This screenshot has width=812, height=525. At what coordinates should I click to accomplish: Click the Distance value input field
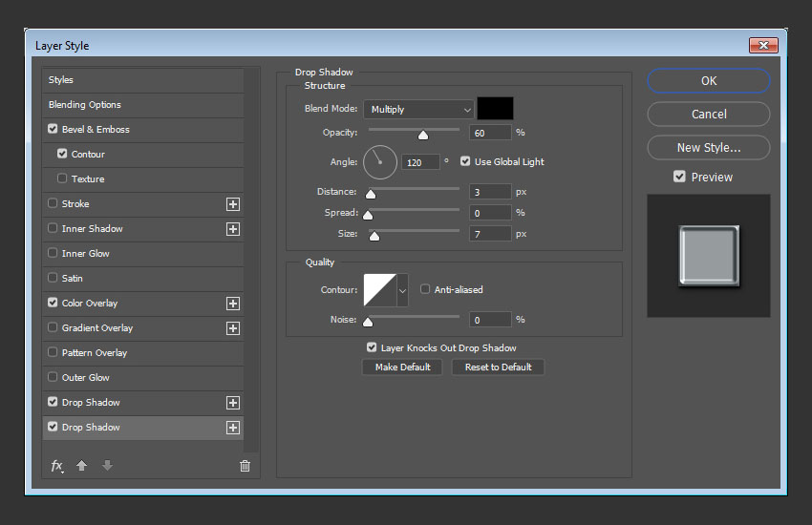click(489, 192)
